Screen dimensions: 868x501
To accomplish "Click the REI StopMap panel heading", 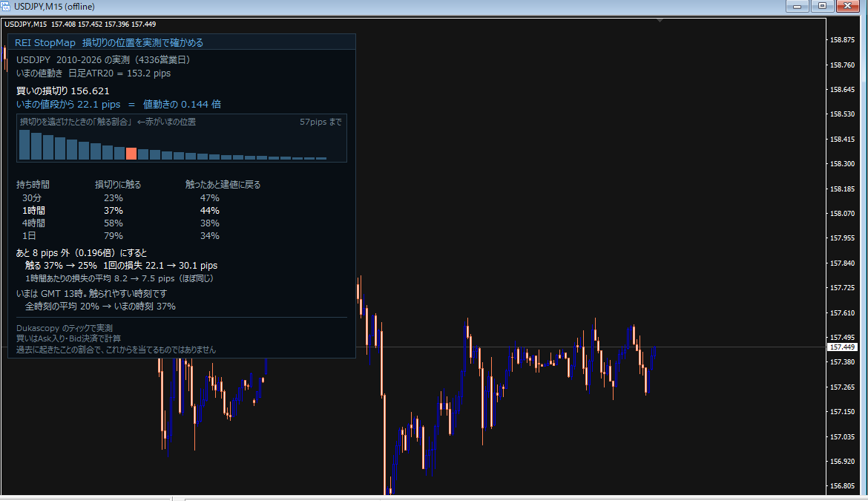I will (x=109, y=42).
